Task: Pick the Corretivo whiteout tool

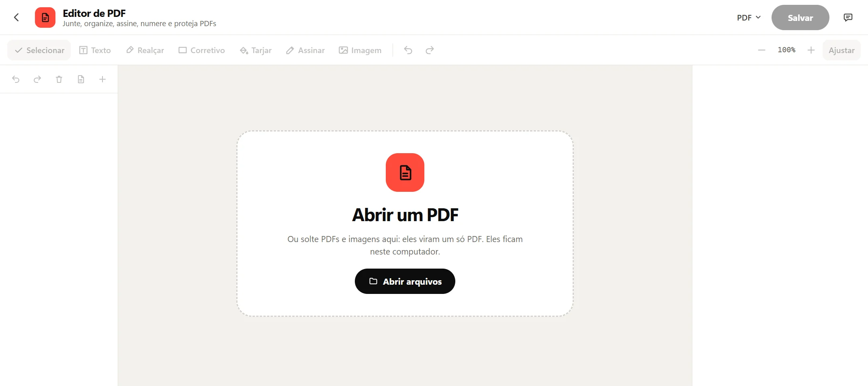Action: [x=202, y=50]
